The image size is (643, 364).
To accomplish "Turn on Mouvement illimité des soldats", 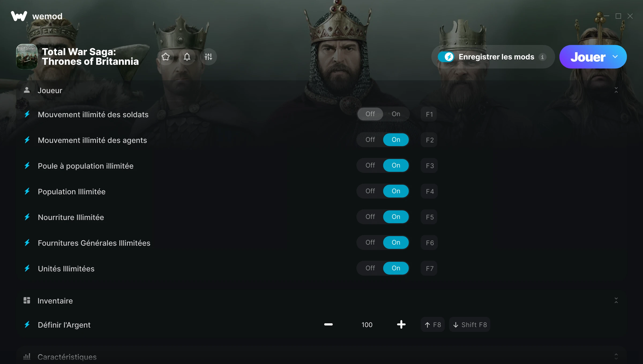I will (x=396, y=114).
